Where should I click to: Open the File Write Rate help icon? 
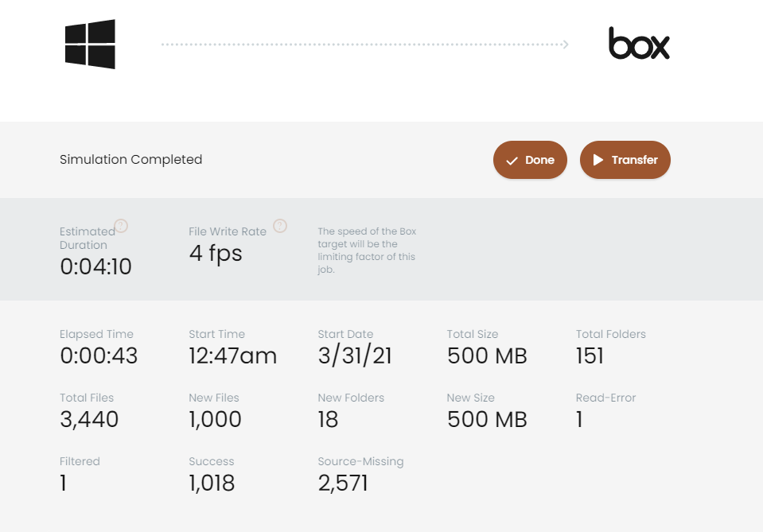[280, 226]
